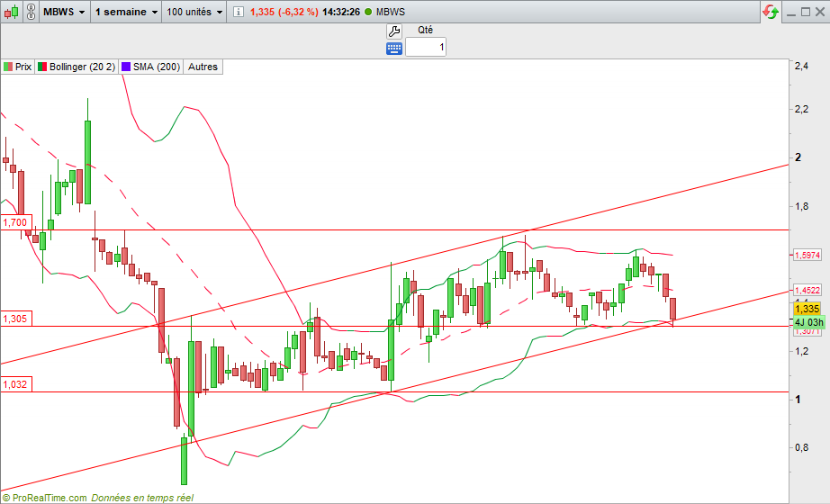Image resolution: width=830 pixels, height=504 pixels.
Task: Click the 2,4 price axis value
Action: pyautogui.click(x=801, y=67)
